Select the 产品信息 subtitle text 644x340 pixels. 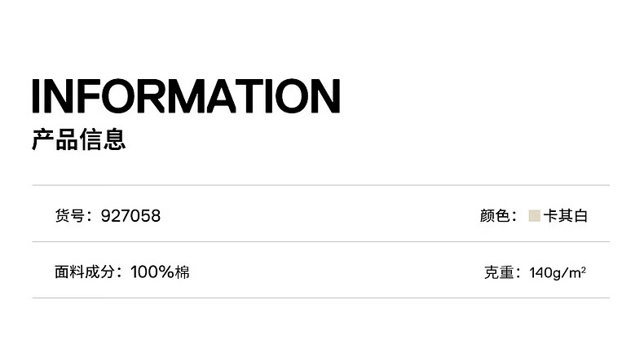coord(78,139)
